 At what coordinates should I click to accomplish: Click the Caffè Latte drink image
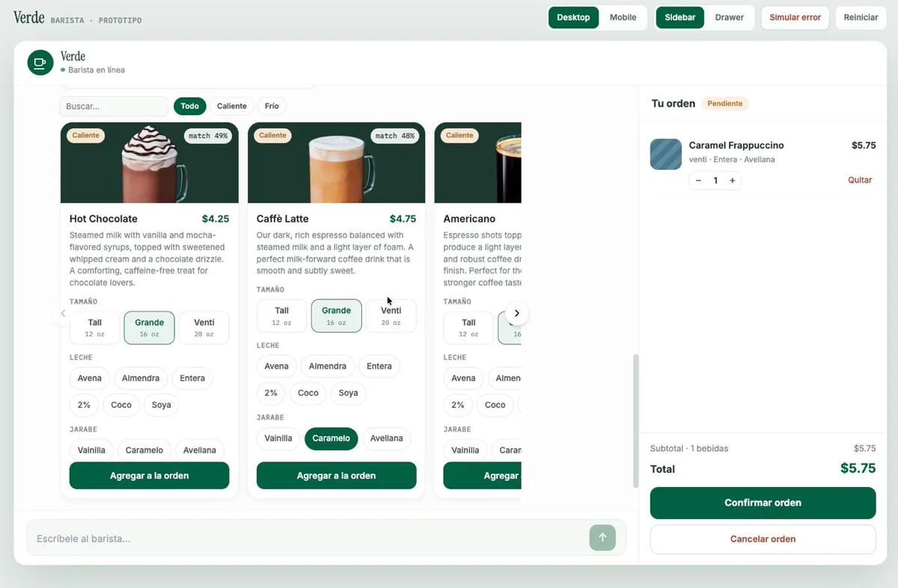(x=336, y=163)
